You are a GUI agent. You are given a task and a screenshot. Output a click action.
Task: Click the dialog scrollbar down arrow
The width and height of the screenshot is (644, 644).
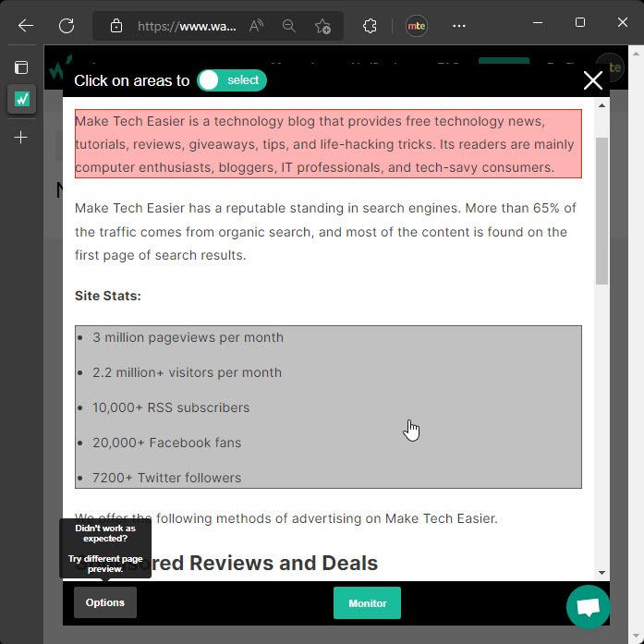coord(602,573)
